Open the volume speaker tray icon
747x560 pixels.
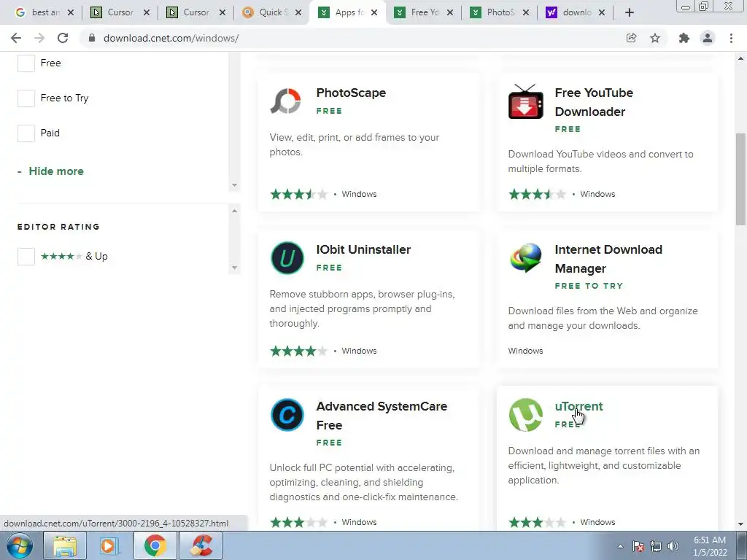(x=673, y=546)
